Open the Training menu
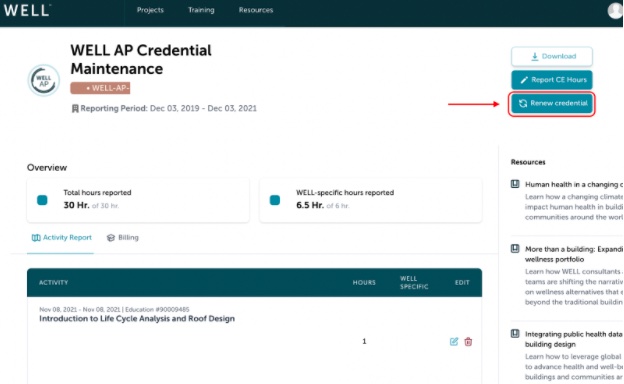Image resolution: width=624 pixels, height=384 pixels. [x=201, y=10]
